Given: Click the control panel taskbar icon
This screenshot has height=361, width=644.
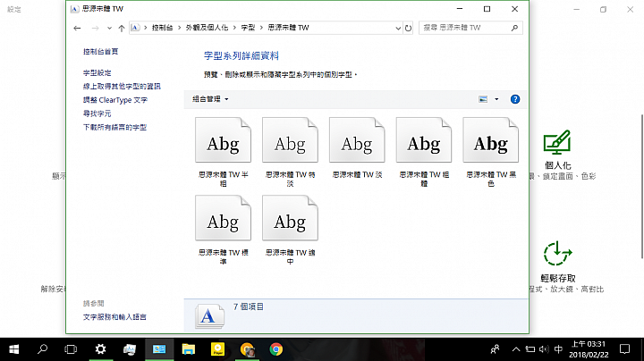Looking at the screenshot, I should tap(159, 349).
